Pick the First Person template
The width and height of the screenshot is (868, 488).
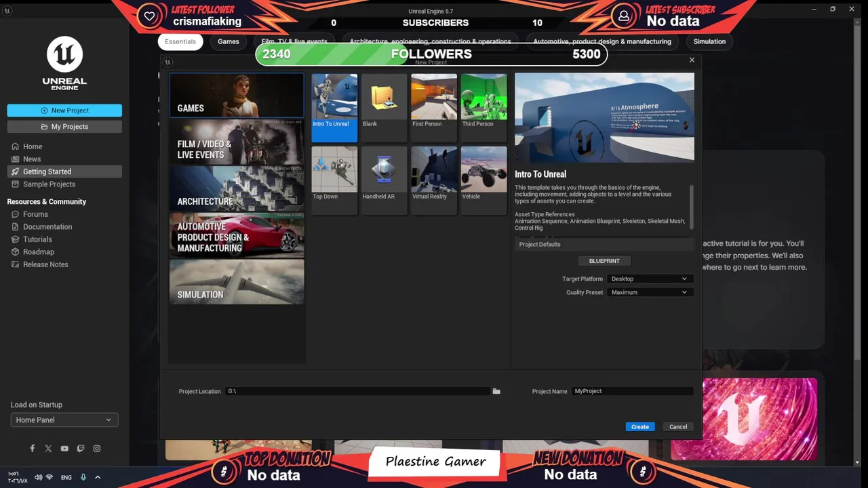434,108
